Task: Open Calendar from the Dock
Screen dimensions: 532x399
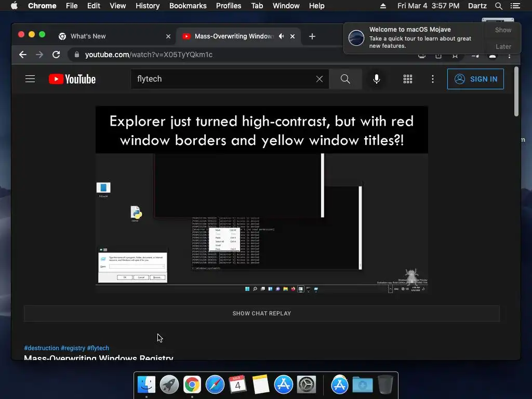Action: click(237, 385)
